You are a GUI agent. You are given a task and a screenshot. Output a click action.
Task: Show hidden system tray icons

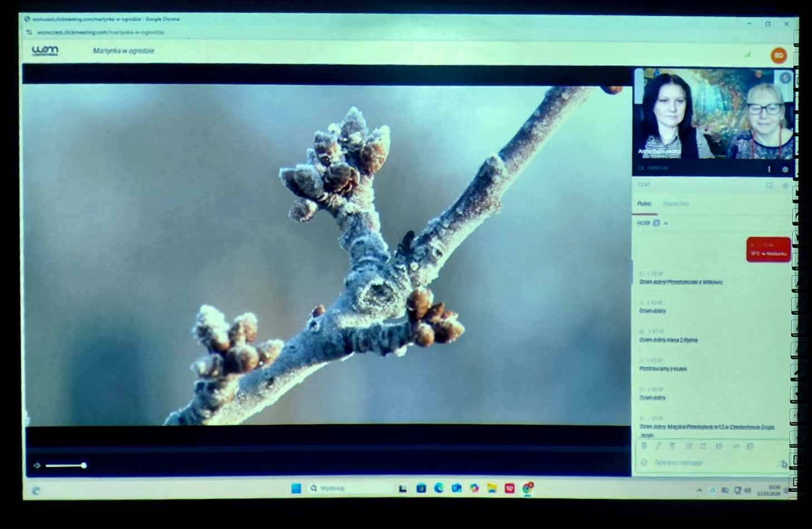tap(699, 491)
